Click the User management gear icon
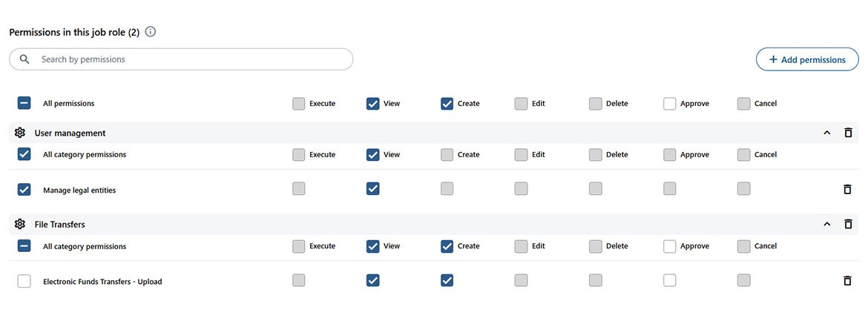 [x=20, y=133]
